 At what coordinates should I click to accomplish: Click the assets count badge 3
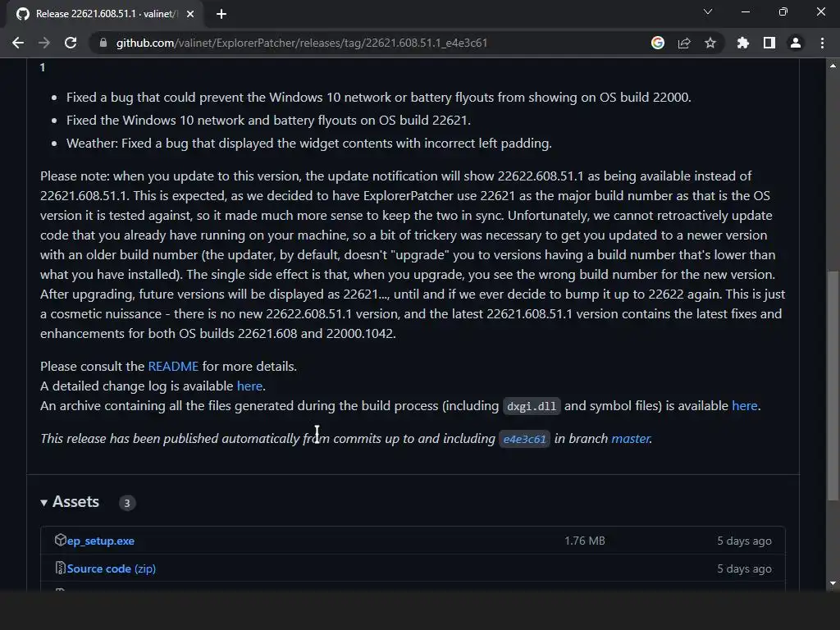127,503
